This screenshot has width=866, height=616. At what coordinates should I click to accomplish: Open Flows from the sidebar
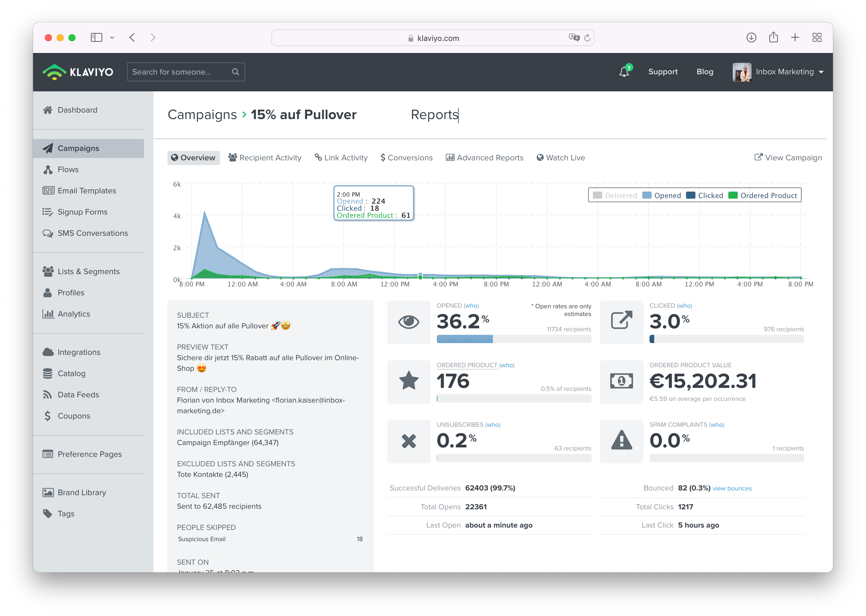point(68,169)
